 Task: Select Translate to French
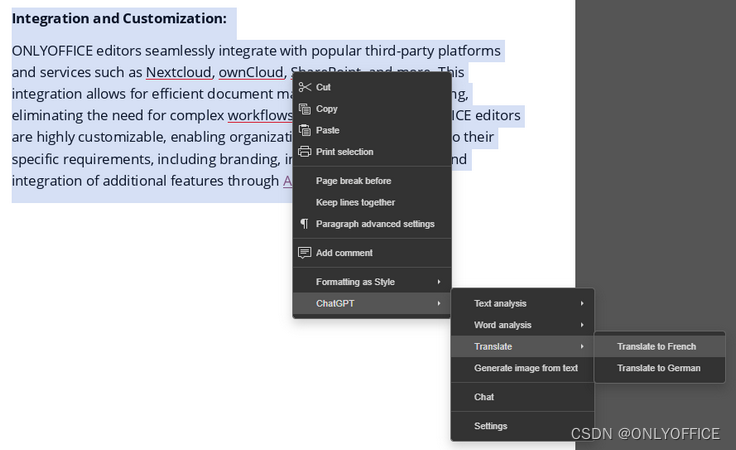tap(659, 347)
